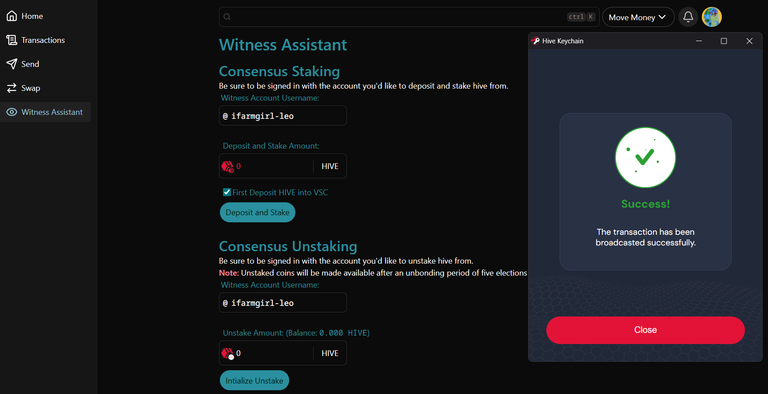This screenshot has height=394, width=768.
Task: Expand the Move Money dropdown
Action: (x=638, y=17)
